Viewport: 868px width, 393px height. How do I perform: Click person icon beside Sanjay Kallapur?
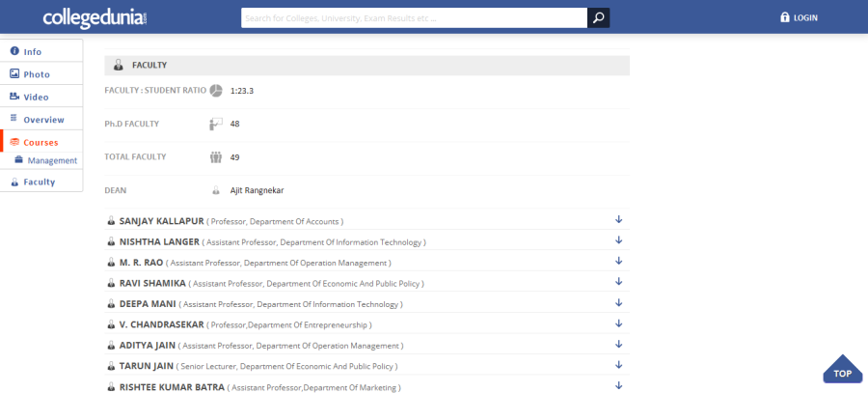(111, 220)
